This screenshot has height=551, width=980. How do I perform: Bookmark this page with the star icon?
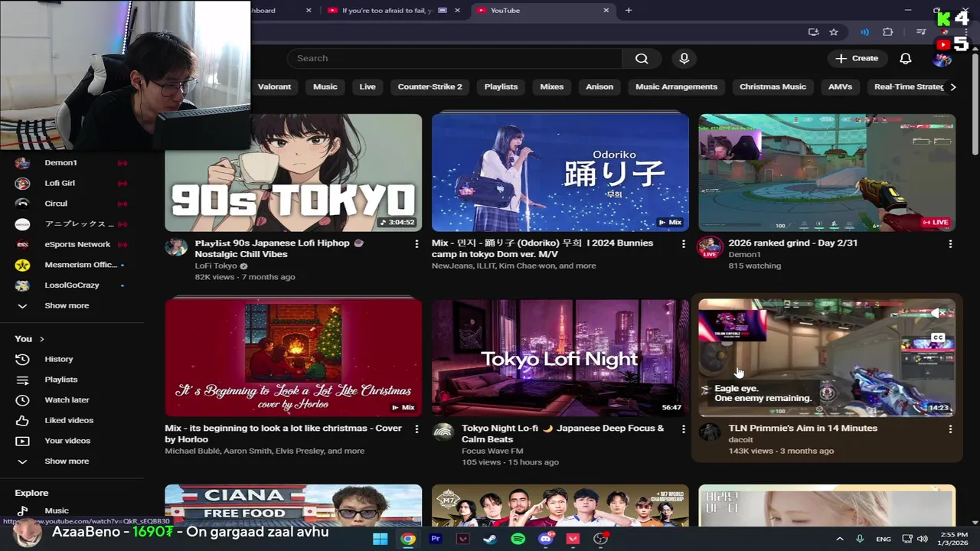(834, 32)
